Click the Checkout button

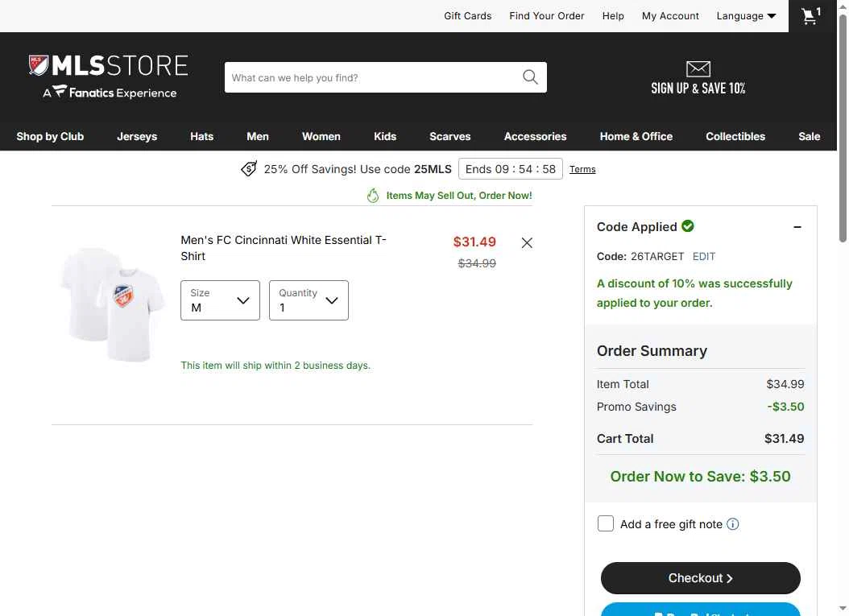pos(700,578)
